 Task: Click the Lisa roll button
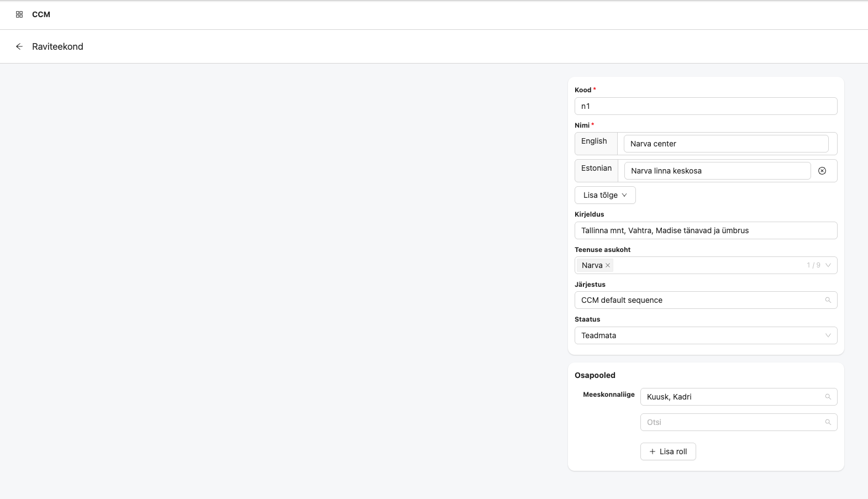(x=668, y=451)
